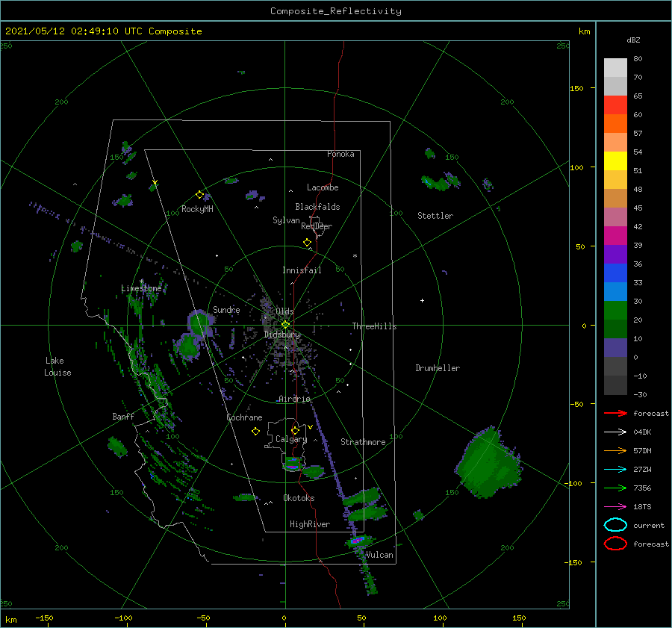Click the intense storm cell south of Calgary
672x628 pixels.
coord(293,464)
